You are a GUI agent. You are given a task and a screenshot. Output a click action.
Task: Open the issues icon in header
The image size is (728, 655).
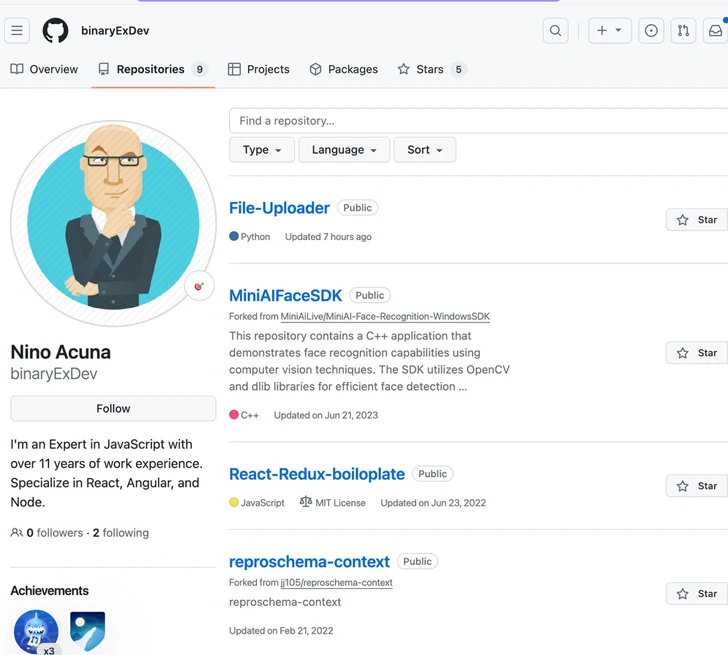[x=651, y=31]
